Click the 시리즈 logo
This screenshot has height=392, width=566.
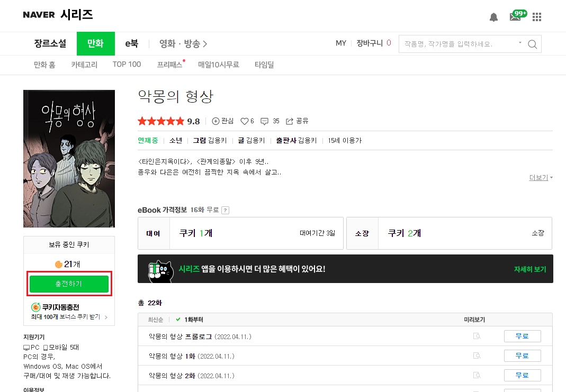(77, 14)
